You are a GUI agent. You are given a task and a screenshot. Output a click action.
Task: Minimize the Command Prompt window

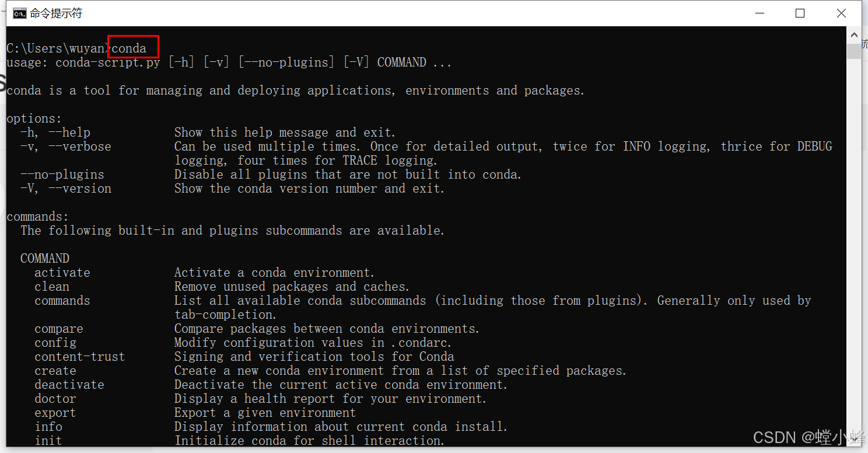759,13
